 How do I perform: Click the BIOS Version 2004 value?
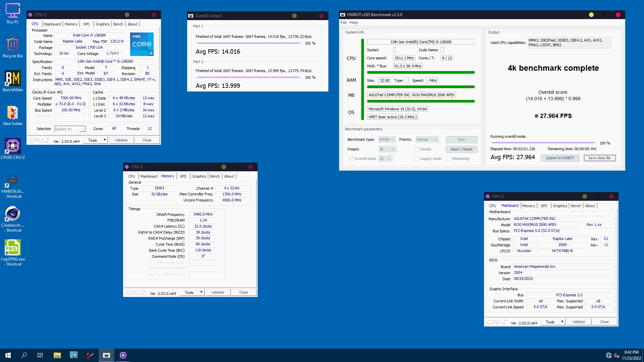click(562, 273)
